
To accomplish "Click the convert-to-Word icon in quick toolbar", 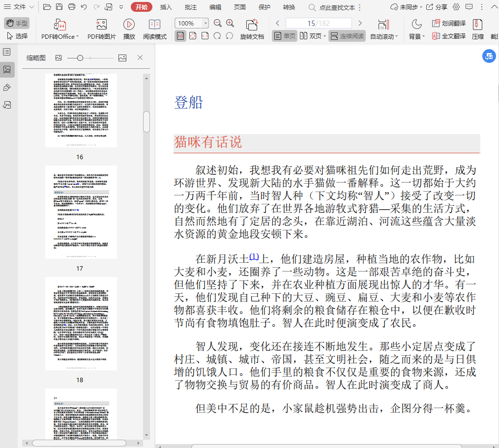I will click(x=109, y=7).
